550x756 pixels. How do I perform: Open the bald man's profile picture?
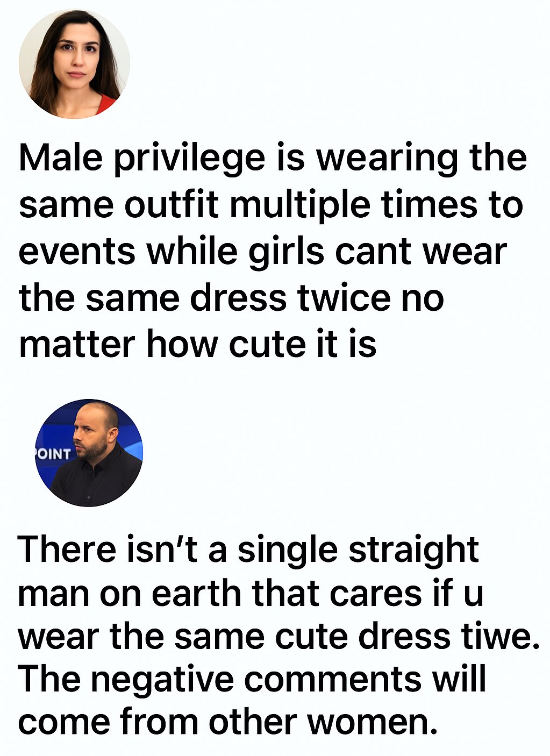[89, 453]
